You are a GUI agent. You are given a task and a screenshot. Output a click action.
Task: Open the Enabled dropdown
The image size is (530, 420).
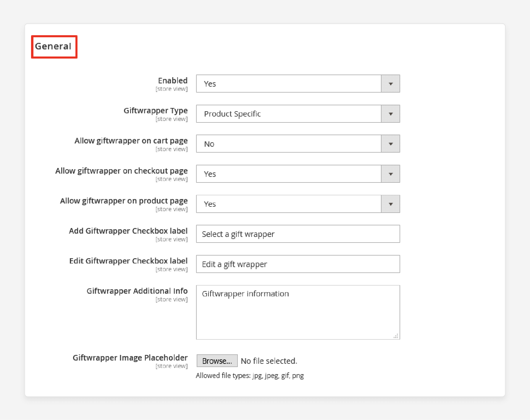(298, 84)
